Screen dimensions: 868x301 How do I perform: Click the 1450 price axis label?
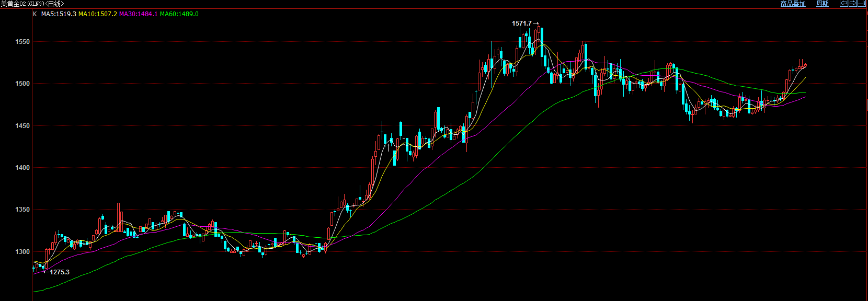(22, 126)
